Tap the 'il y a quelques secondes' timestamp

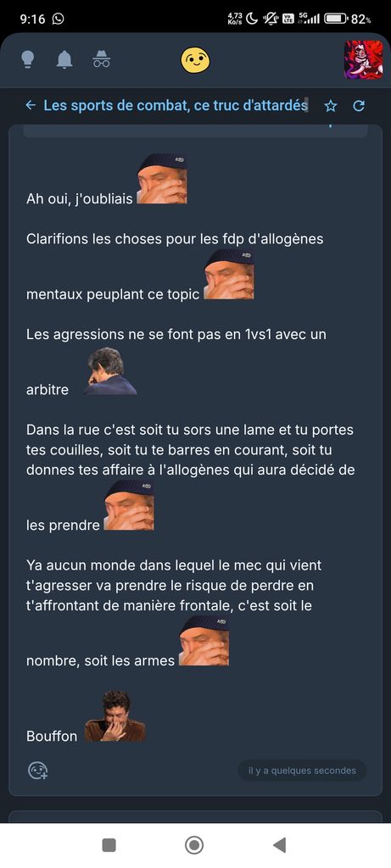303,771
